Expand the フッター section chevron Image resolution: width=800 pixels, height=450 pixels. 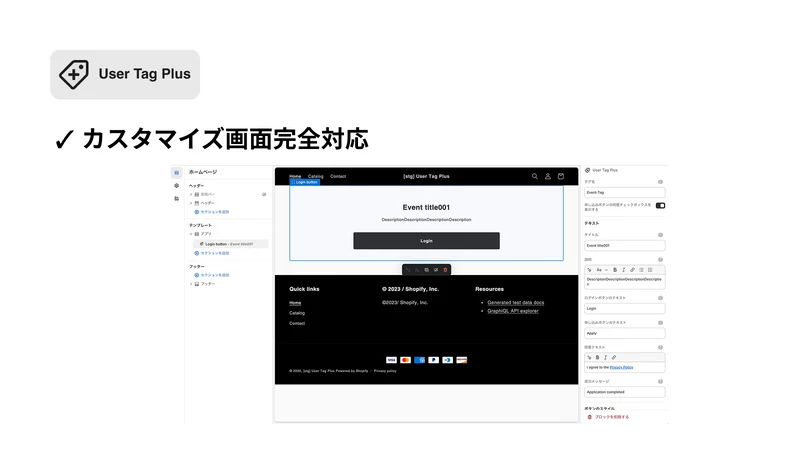click(x=191, y=284)
